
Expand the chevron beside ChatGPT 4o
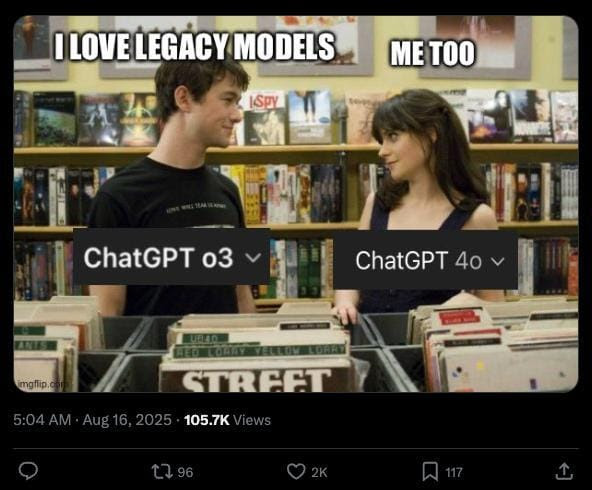(498, 261)
